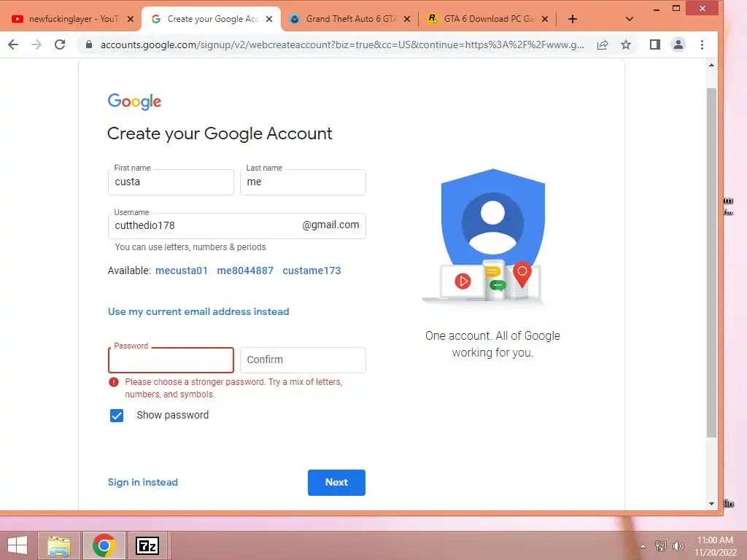Maximize the Chrome window

coord(676,9)
